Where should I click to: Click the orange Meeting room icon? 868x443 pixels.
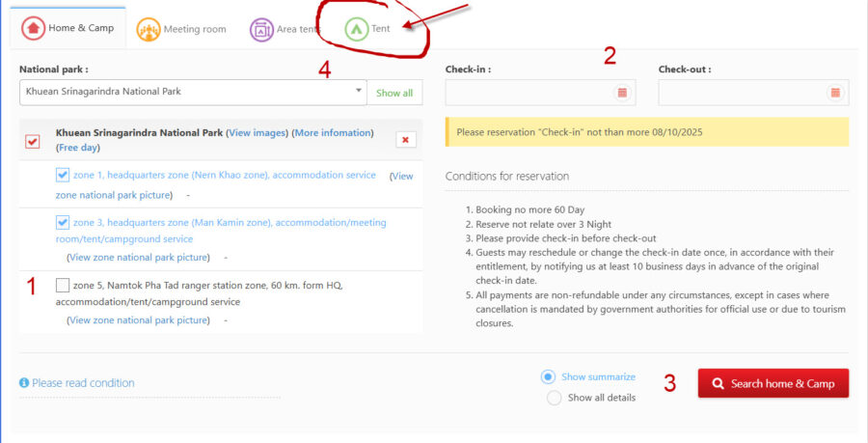pos(149,29)
